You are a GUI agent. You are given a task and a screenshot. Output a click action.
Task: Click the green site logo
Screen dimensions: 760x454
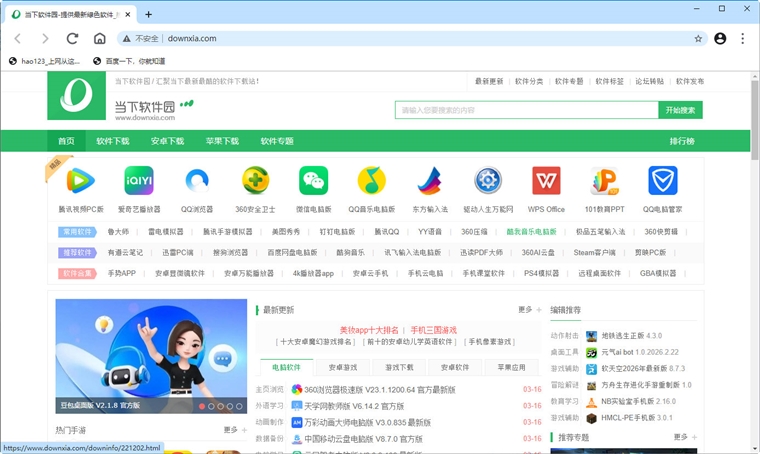[77, 96]
